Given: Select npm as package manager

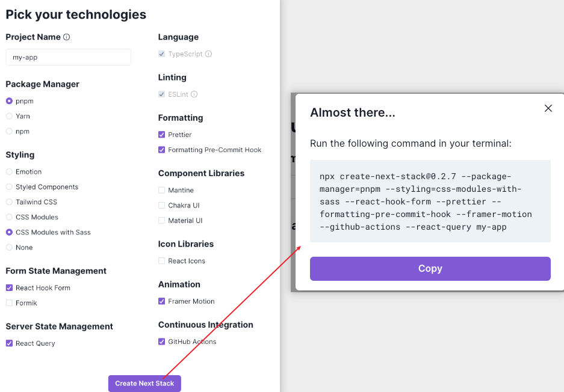Looking at the screenshot, I should point(10,131).
